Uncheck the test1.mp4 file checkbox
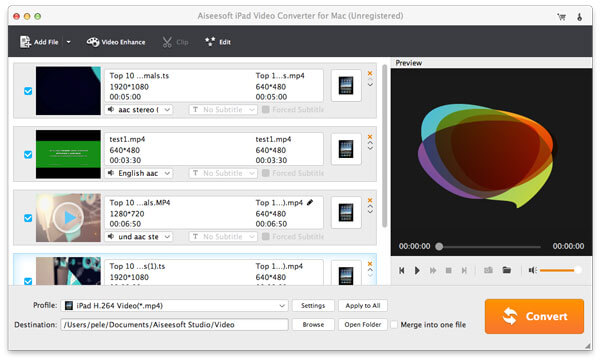 (28, 154)
